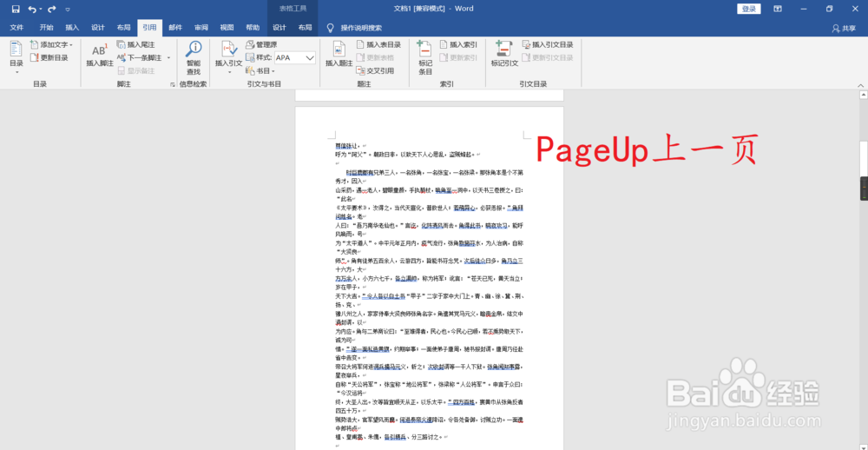Click the Save icon in the quick access toolbar
This screenshot has height=450, width=868.
[16, 9]
